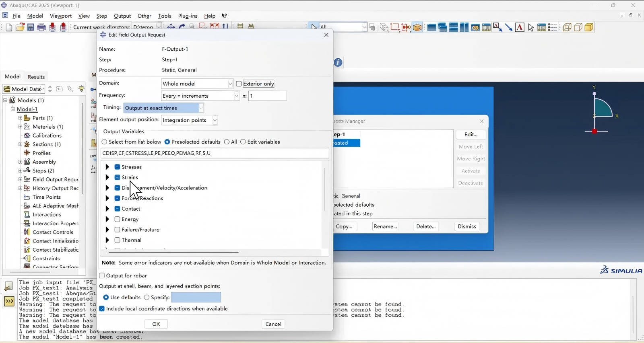Check the Exterior only checkbox
The width and height of the screenshot is (644, 343).
pyautogui.click(x=239, y=84)
